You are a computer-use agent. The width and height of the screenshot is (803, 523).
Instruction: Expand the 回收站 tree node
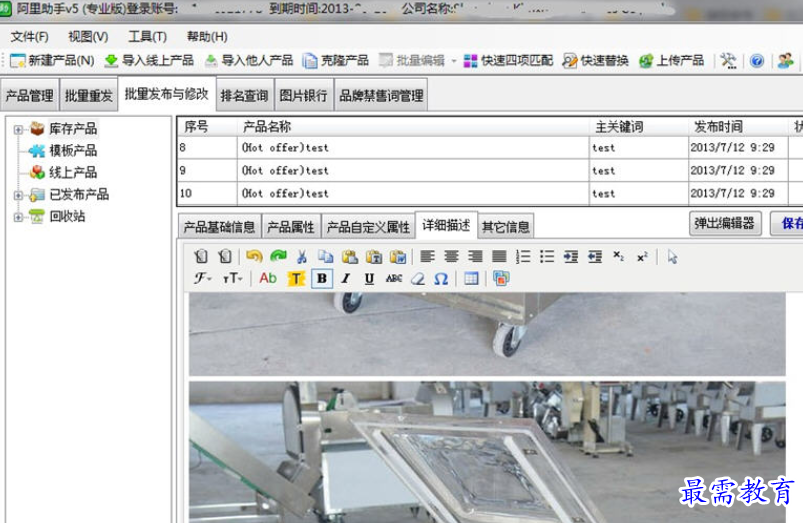[18, 217]
